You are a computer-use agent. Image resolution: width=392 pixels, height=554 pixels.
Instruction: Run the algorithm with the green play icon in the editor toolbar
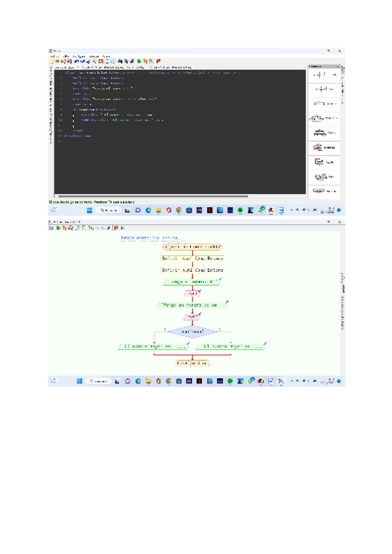coord(139,61)
